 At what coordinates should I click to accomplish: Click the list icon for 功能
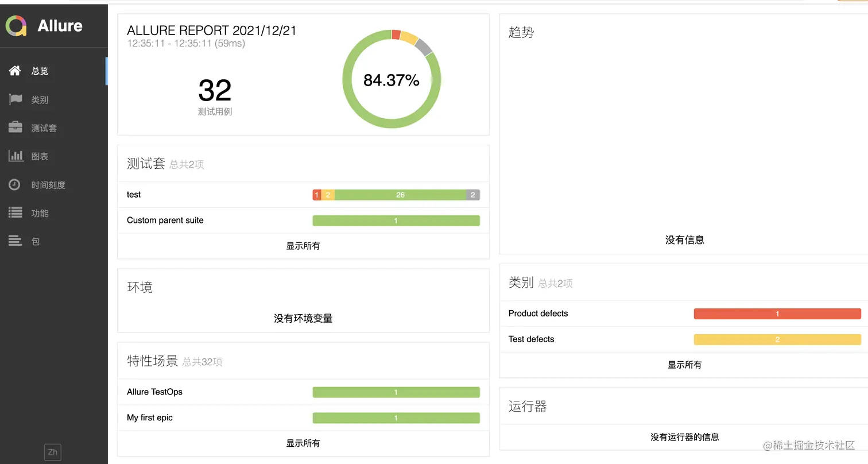[15, 213]
